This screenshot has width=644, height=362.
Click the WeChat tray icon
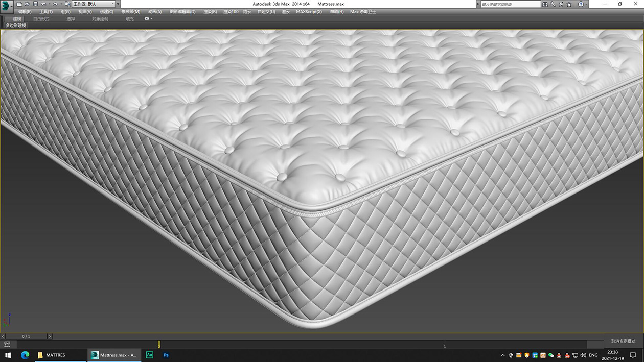click(x=551, y=355)
